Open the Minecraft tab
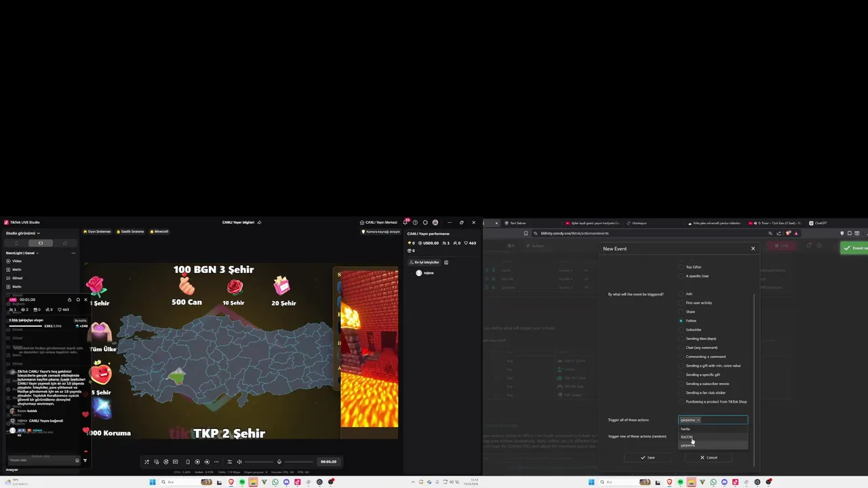The width and height of the screenshot is (868, 488). pyautogui.click(x=159, y=232)
